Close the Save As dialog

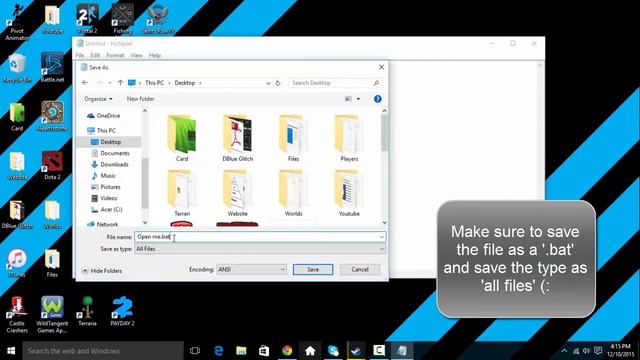coord(381,67)
